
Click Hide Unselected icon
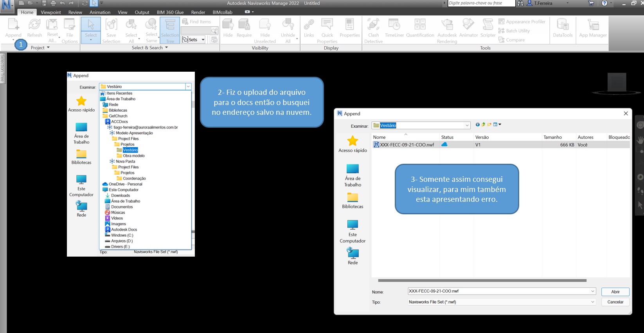pos(265,31)
